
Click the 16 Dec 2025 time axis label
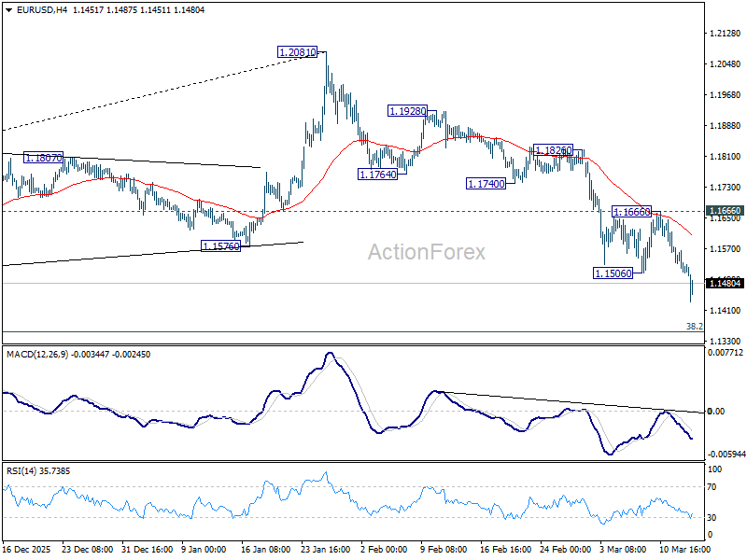tap(26, 550)
